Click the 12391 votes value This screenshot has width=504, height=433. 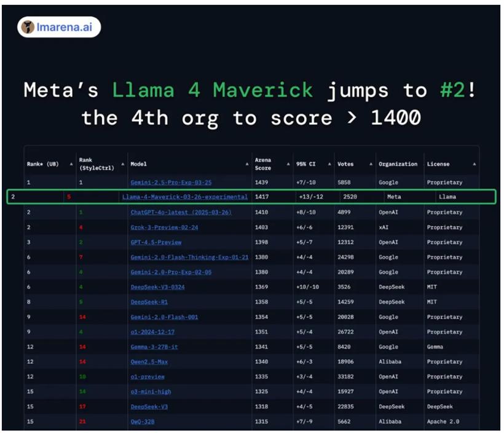tap(345, 228)
